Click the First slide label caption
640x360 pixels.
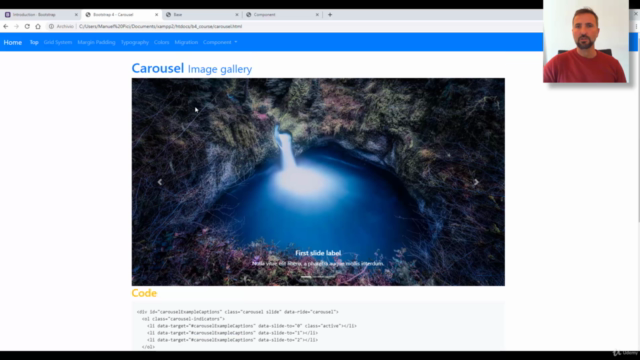point(318,253)
